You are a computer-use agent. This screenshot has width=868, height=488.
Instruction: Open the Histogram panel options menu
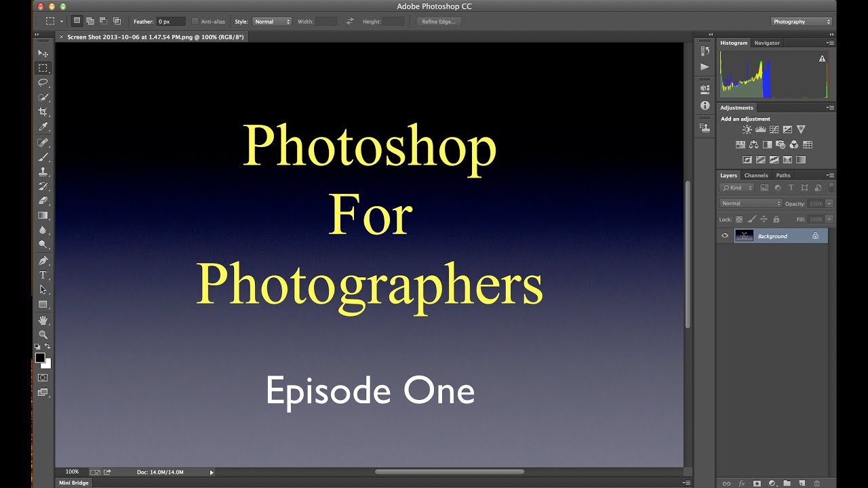click(830, 43)
